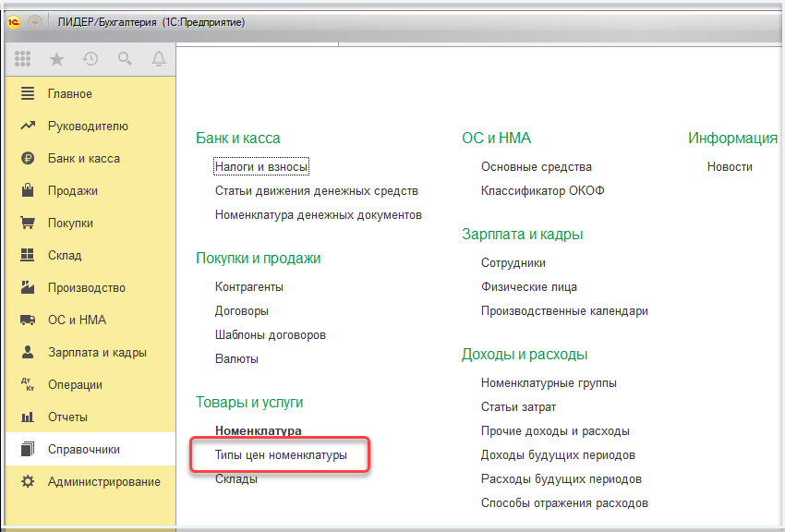Image resolution: width=785 pixels, height=532 pixels.
Task: Open the Производство section
Action: click(x=91, y=287)
